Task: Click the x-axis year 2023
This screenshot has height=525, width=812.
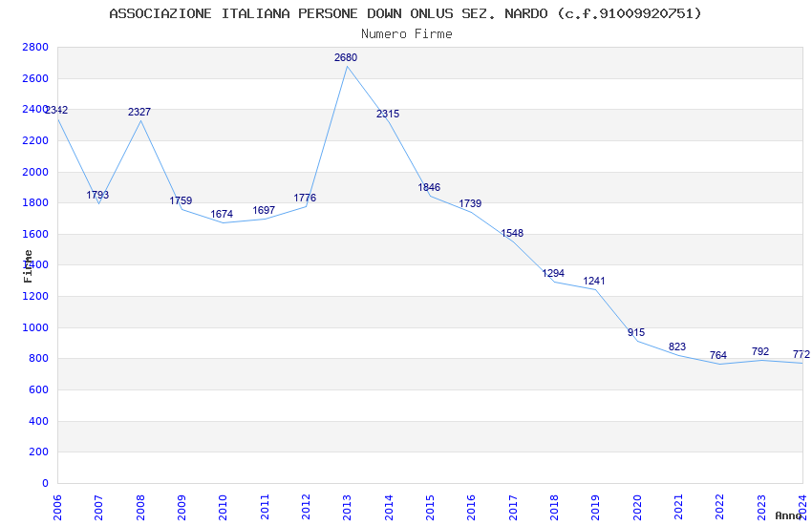Action: [761, 507]
